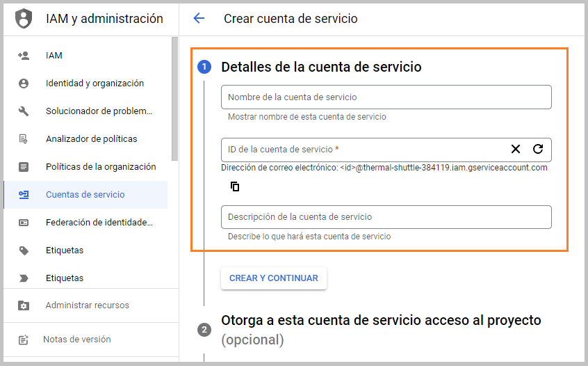Click the CREAR Y CONTINUAR button
The width and height of the screenshot is (588, 366).
[x=274, y=278]
